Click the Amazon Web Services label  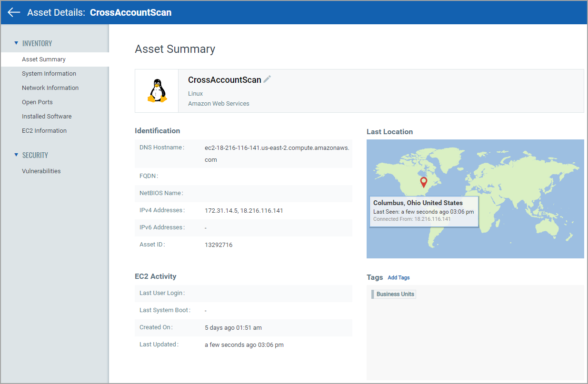coord(219,103)
